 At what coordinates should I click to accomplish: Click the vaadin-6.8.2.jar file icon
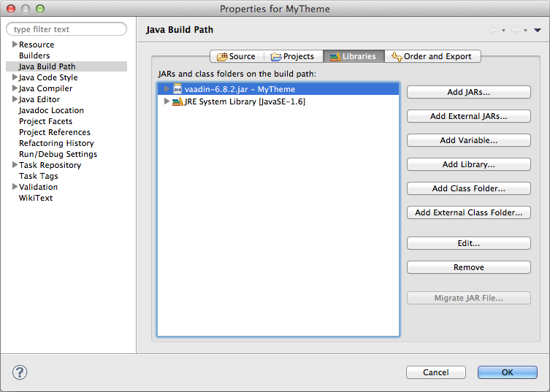(177, 89)
